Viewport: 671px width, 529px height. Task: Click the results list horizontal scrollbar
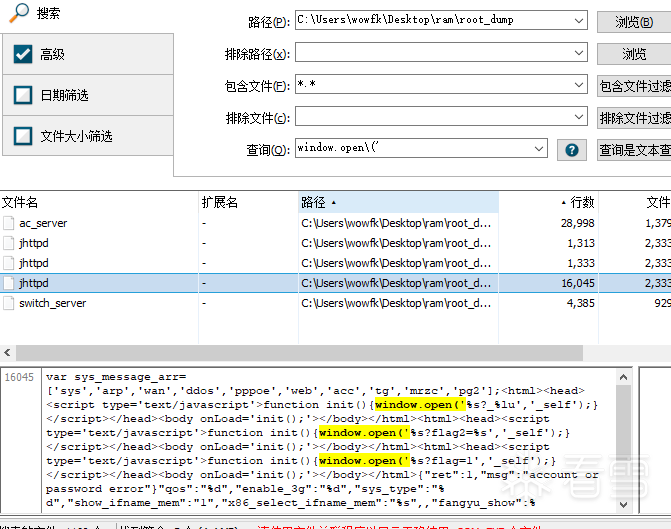300,353
